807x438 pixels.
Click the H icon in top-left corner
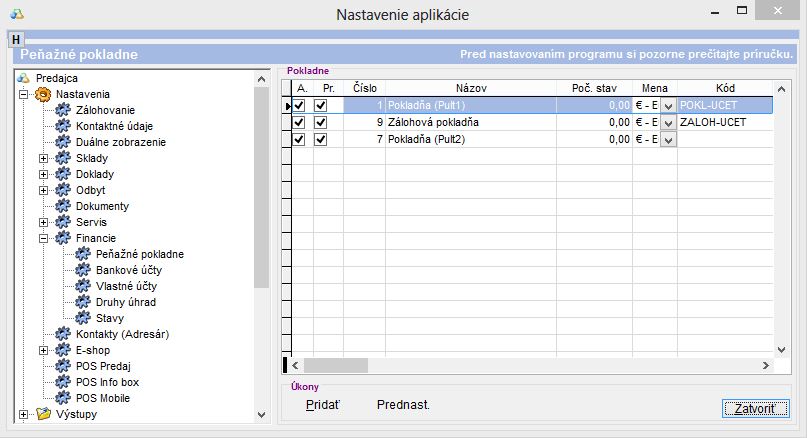pos(16,38)
